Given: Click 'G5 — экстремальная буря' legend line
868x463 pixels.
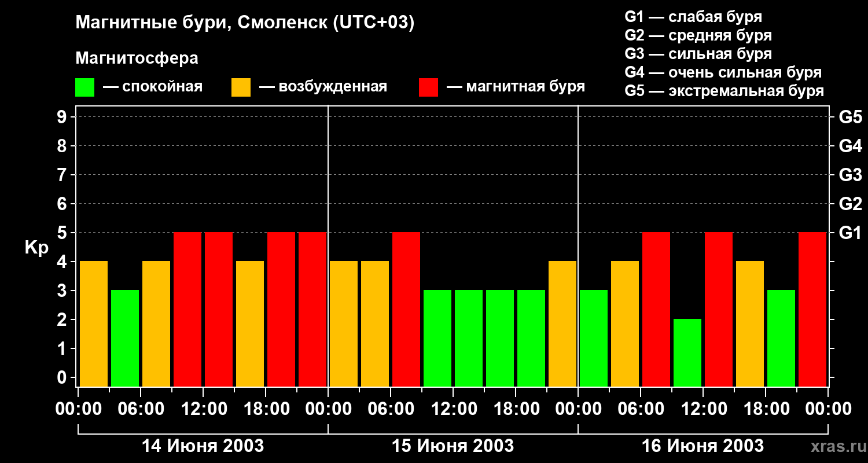Looking at the screenshot, I should pyautogui.click(x=724, y=91).
